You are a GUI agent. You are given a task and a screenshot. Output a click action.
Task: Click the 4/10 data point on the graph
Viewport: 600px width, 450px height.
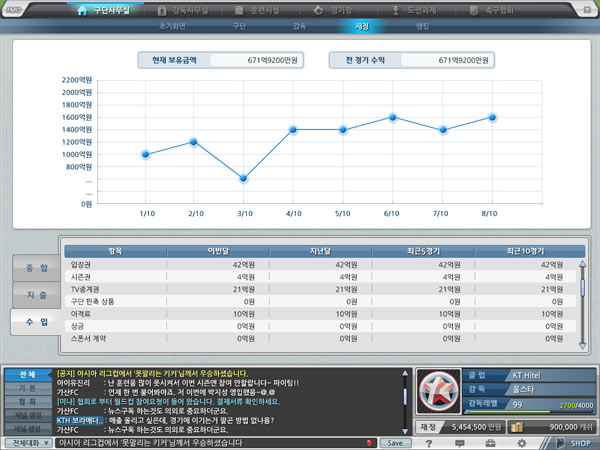(293, 130)
